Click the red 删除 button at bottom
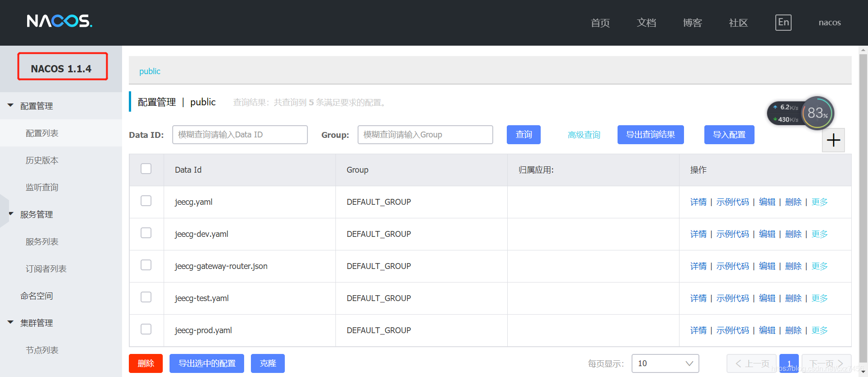The image size is (868, 377). 146,363
